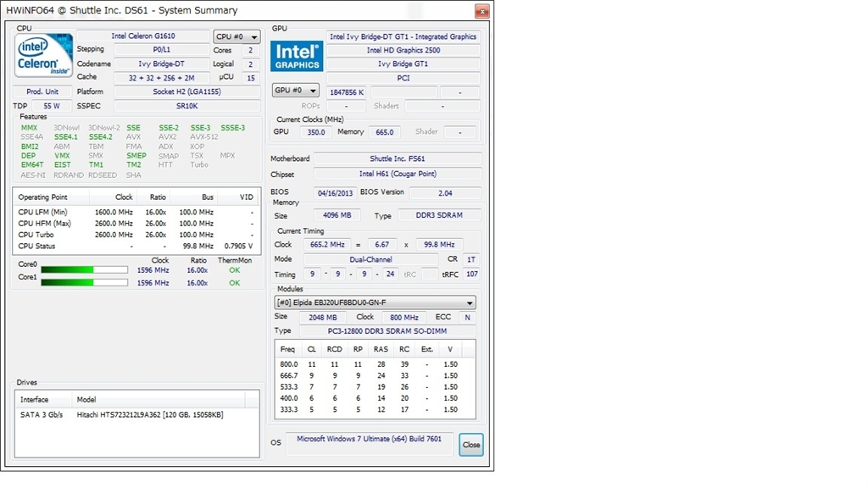Image resolution: width=868 pixels, height=488 pixels.
Task: Click the EM64T feature label
Action: click(32, 165)
